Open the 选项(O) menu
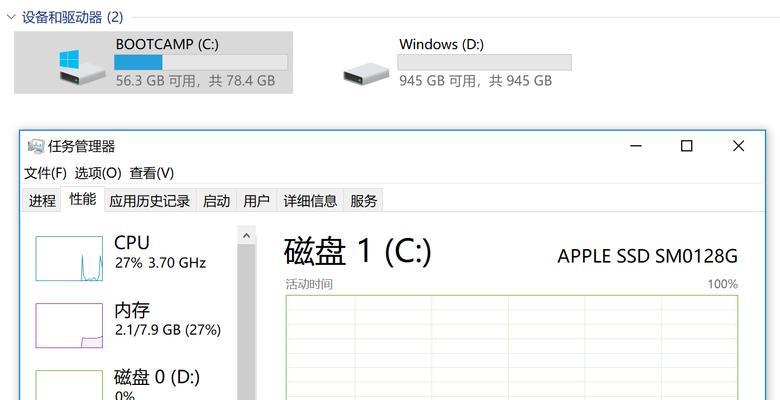The width and height of the screenshot is (780, 400). (98, 173)
